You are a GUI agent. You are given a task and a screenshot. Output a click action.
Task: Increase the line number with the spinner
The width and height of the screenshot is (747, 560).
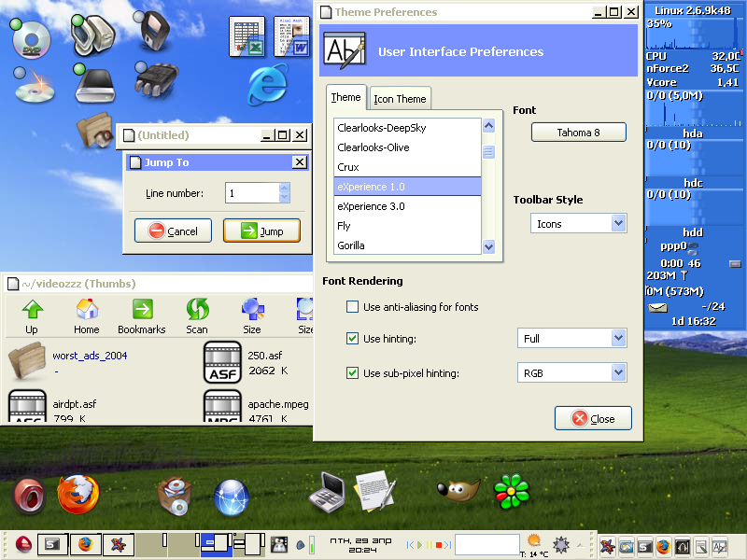[285, 188]
